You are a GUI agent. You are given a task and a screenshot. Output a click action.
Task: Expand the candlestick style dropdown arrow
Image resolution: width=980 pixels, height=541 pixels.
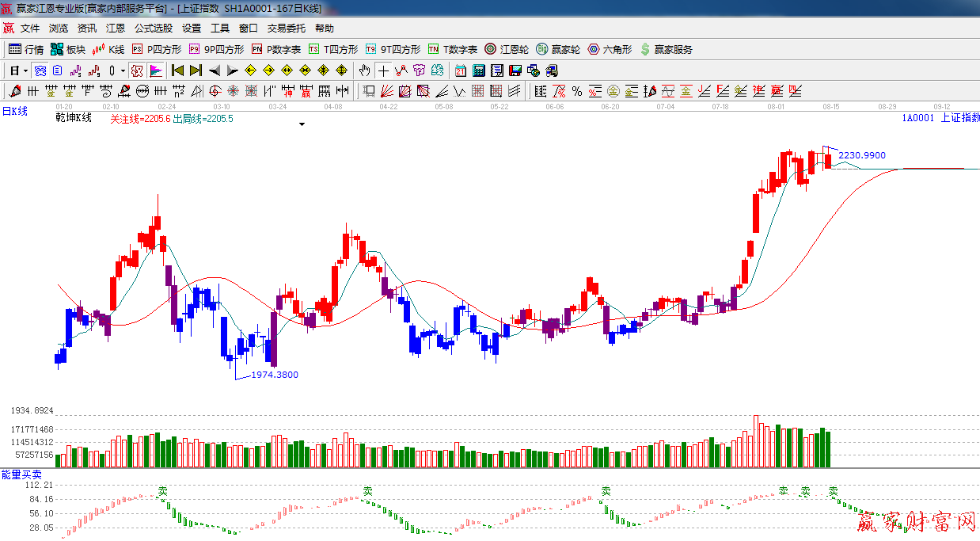[122, 70]
